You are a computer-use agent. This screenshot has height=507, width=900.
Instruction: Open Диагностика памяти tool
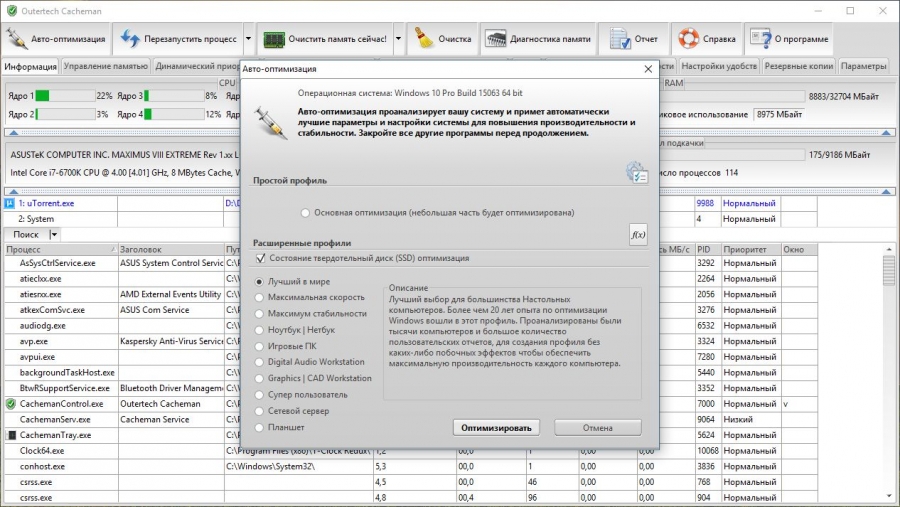coord(538,39)
